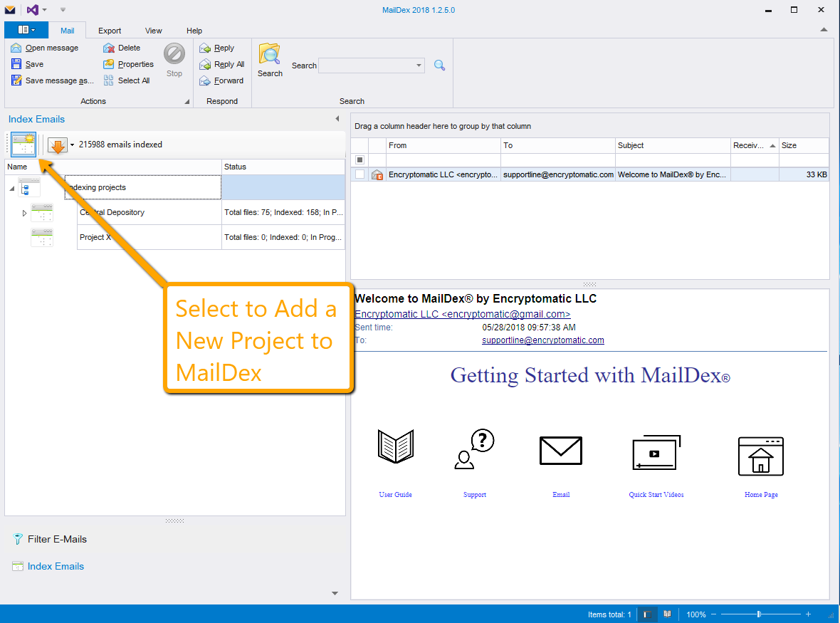Click the Home Page text link

coord(761,494)
